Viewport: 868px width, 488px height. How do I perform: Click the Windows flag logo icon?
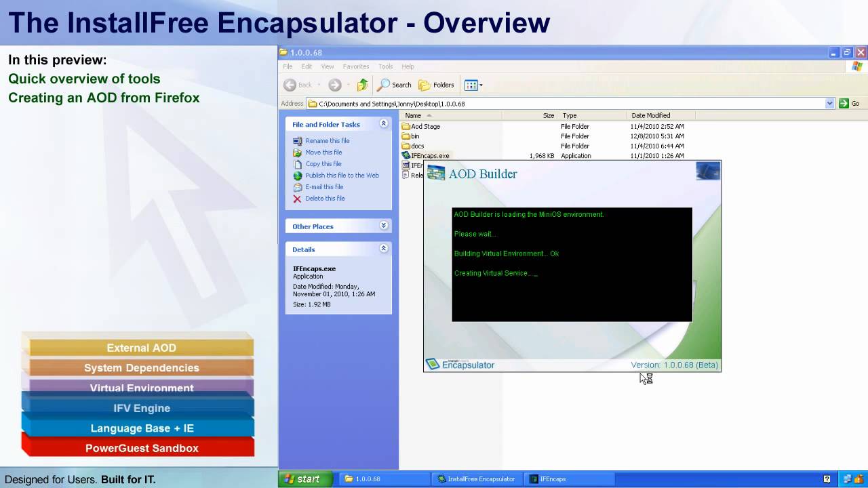coord(857,66)
